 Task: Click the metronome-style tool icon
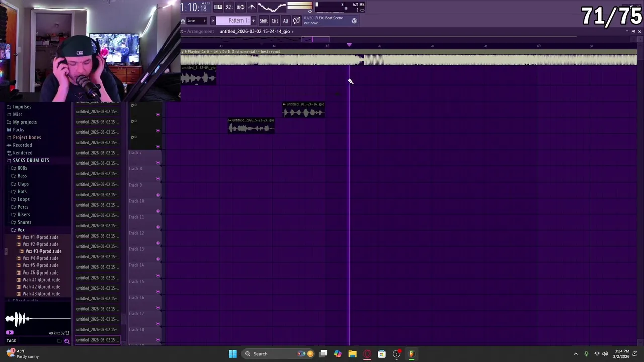252,7
